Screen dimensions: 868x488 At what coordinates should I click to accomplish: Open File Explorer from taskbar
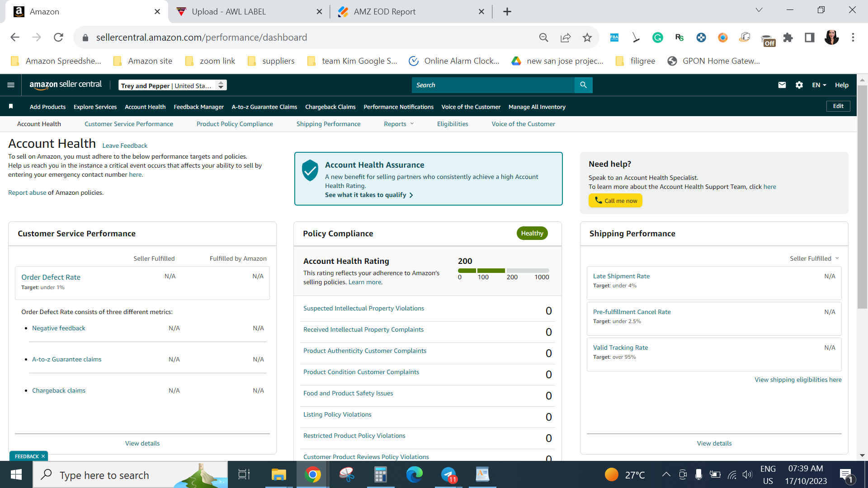coord(278,475)
